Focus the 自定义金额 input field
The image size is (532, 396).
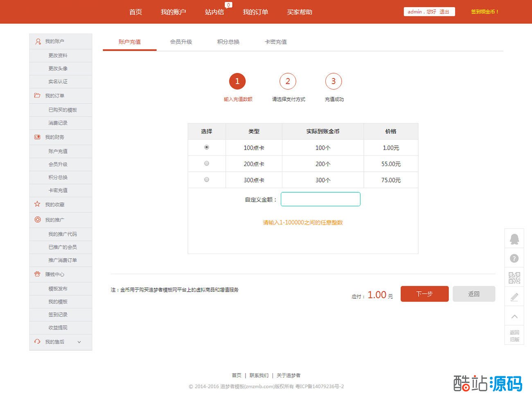pyautogui.click(x=320, y=199)
